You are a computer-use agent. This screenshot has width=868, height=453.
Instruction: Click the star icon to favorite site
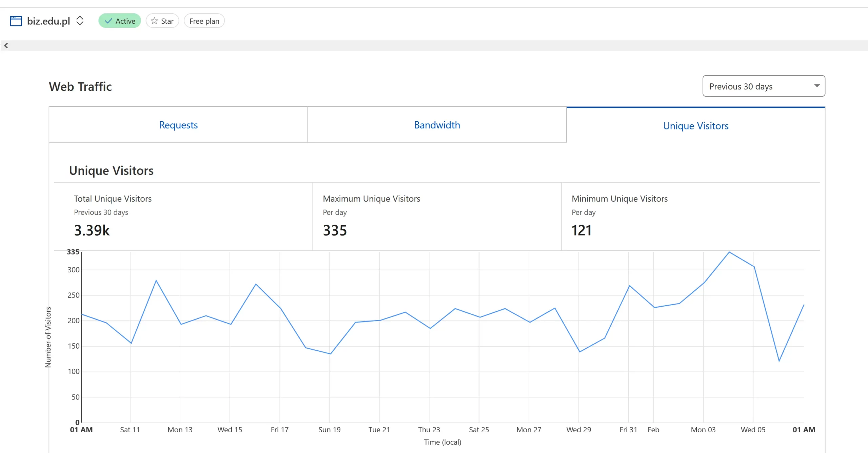tap(154, 21)
